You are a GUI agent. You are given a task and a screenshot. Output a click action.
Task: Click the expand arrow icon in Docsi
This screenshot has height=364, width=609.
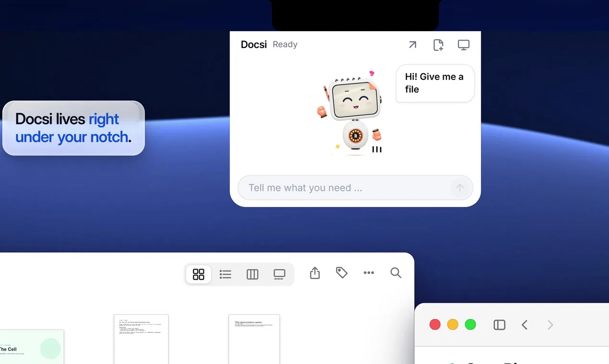click(412, 45)
